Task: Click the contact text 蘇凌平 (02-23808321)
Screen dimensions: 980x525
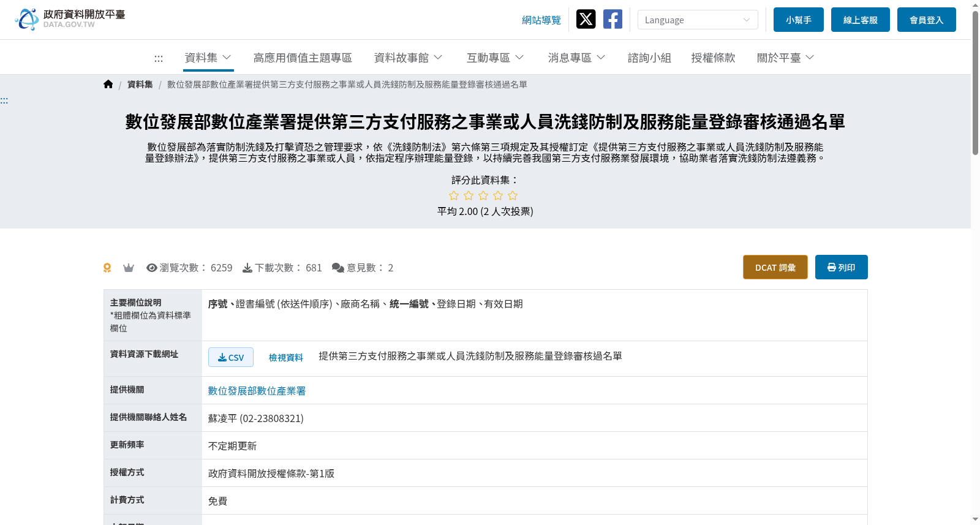Action: pyautogui.click(x=256, y=418)
